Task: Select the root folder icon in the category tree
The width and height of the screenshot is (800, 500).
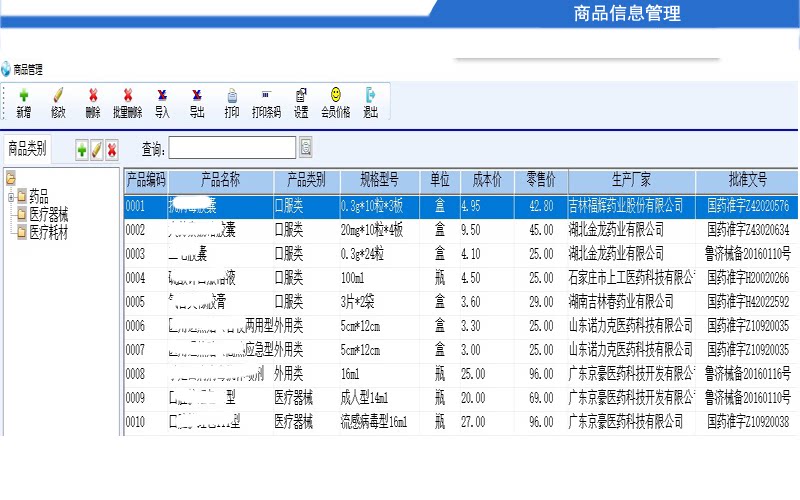Action: [11, 178]
